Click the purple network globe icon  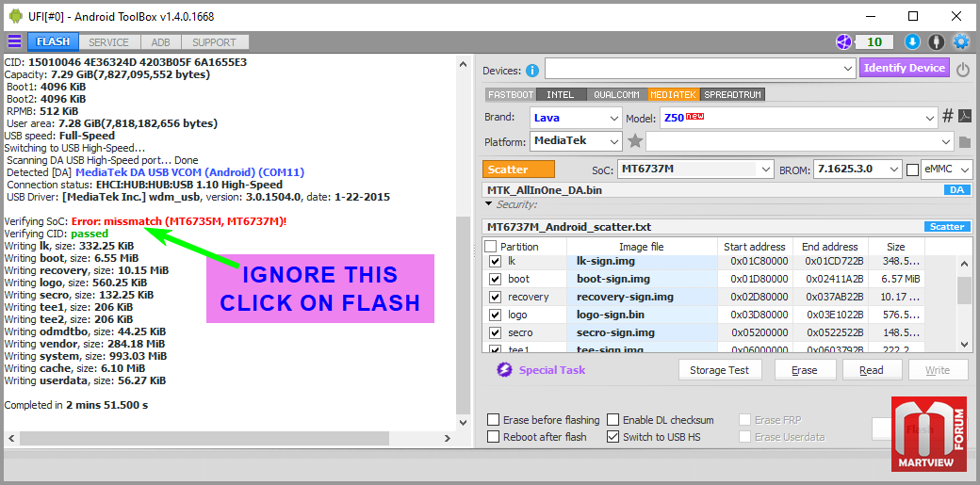tap(844, 41)
